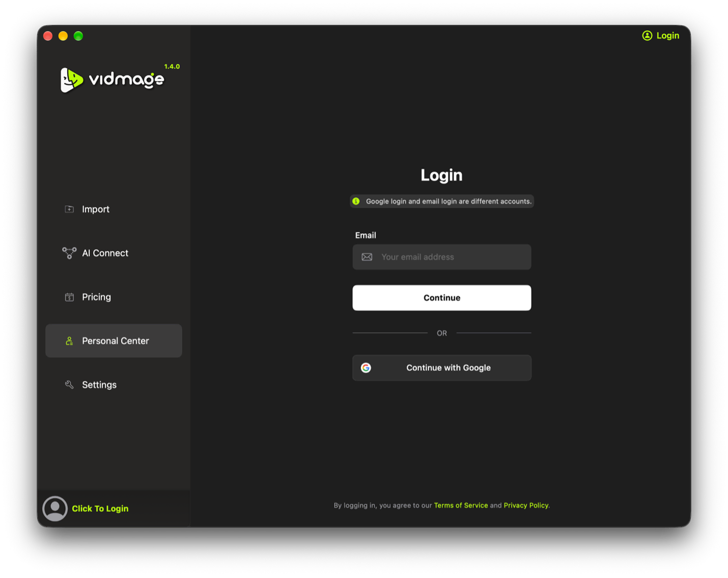Click the AI Connect nodes icon
This screenshot has height=578, width=728.
point(69,253)
